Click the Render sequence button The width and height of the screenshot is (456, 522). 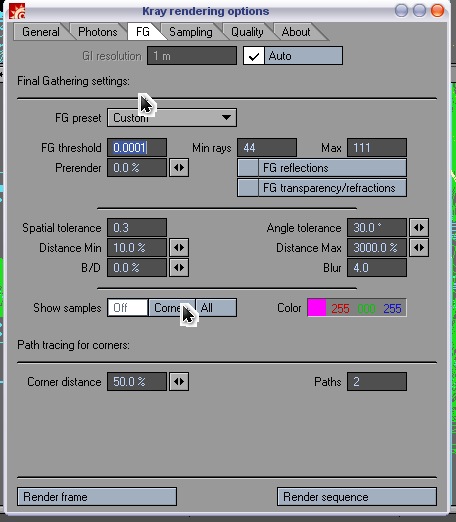[x=357, y=497]
